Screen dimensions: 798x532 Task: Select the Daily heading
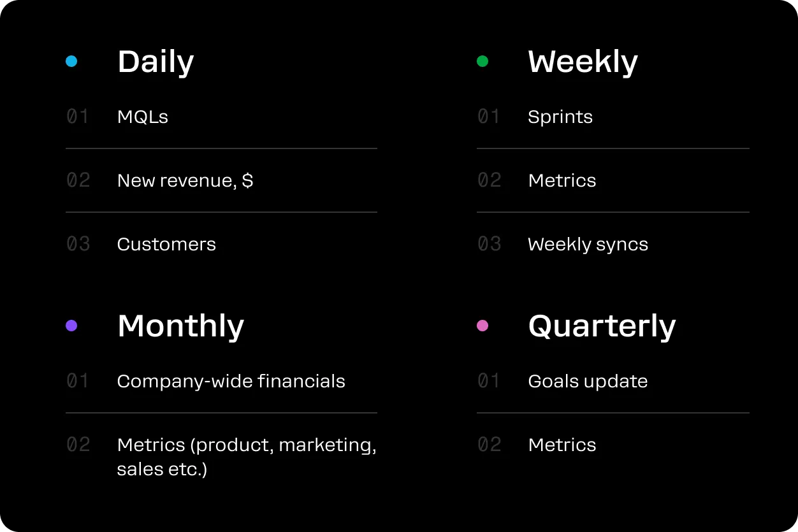pyautogui.click(x=156, y=62)
